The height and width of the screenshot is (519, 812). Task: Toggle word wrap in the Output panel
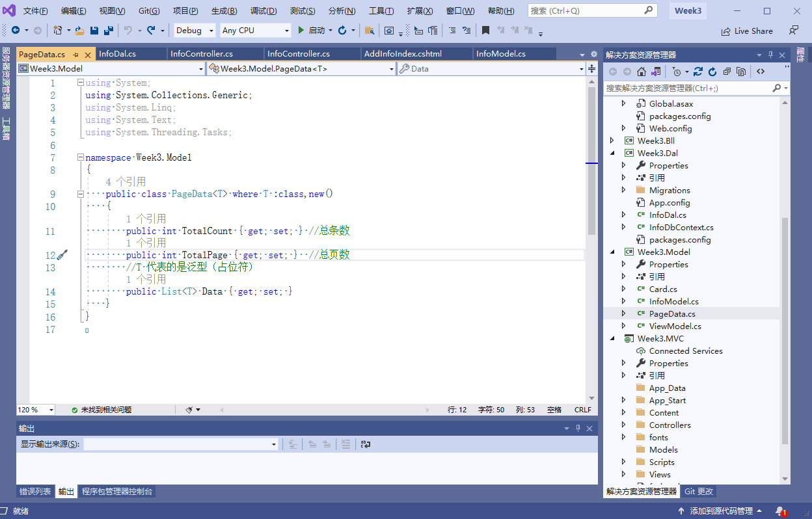coord(366,444)
